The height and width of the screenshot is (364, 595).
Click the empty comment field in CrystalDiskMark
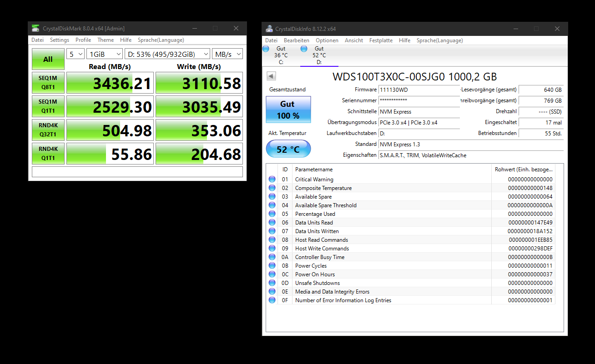(x=137, y=172)
